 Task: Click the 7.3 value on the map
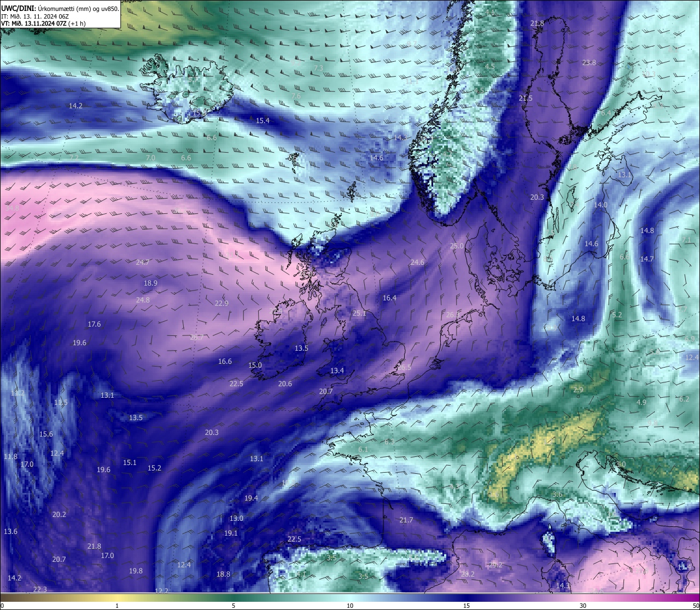tap(318, 68)
